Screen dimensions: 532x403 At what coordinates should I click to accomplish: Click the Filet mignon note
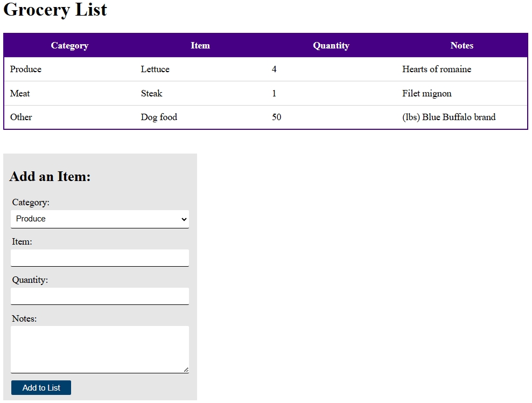[426, 94]
